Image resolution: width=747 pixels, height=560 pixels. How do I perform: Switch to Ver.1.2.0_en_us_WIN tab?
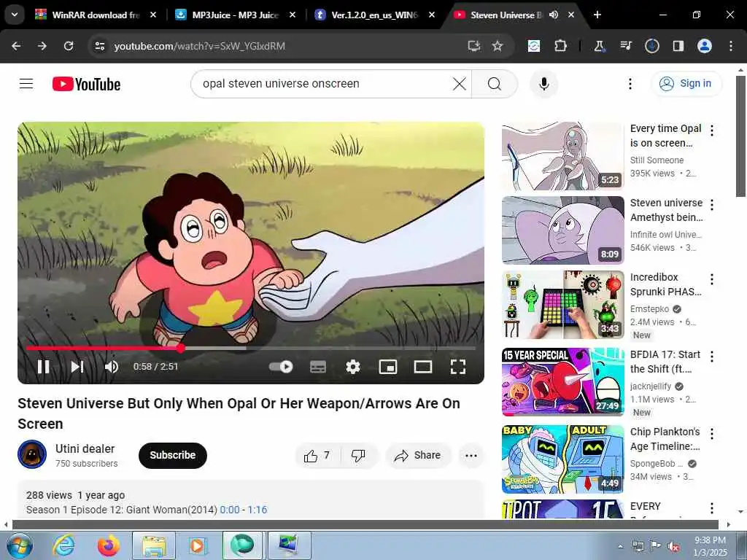pyautogui.click(x=374, y=15)
